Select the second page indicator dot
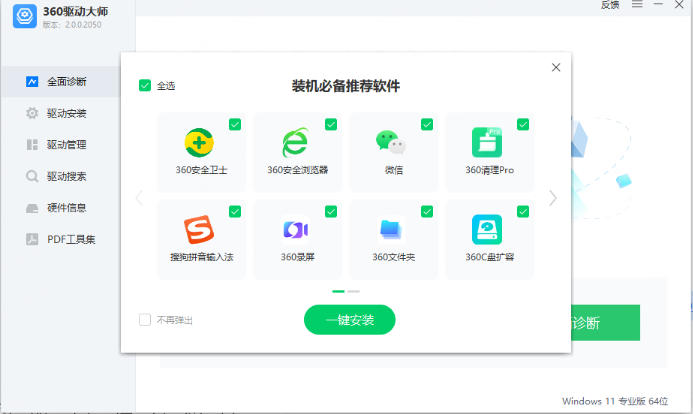Image resolution: width=693 pixels, height=414 pixels. click(x=354, y=291)
